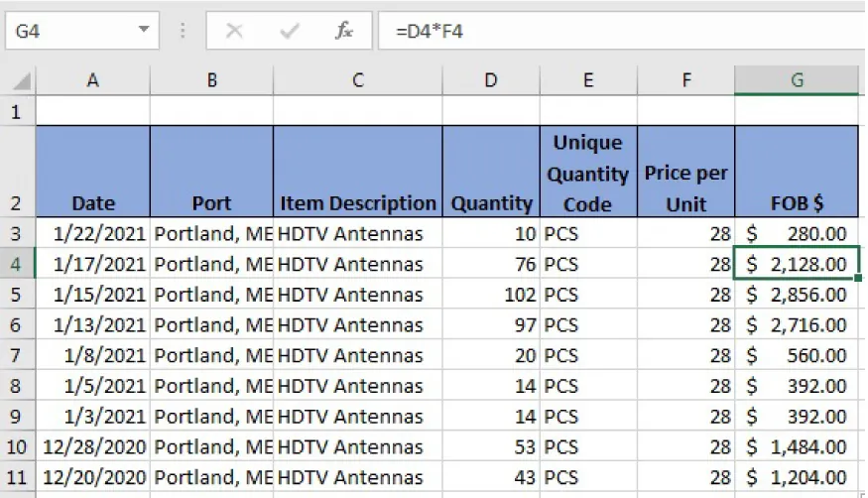This screenshot has width=868, height=498.
Task: Click the quantity cell containing 102
Action: (491, 295)
